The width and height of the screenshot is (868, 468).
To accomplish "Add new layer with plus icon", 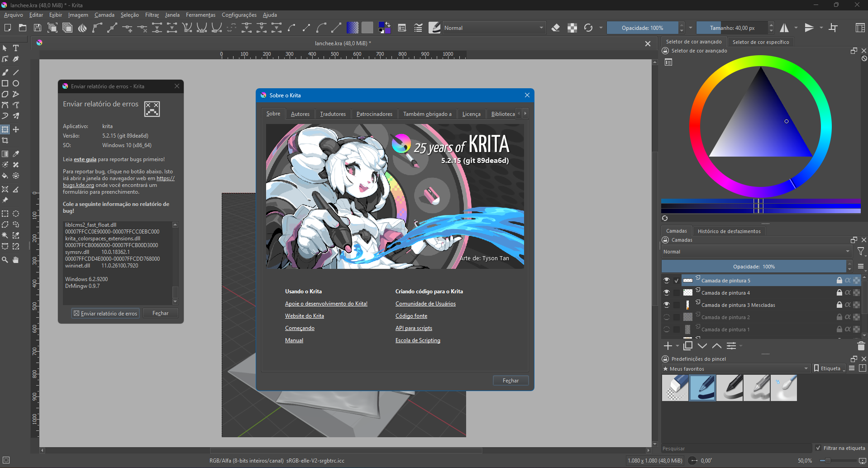I will [668, 346].
